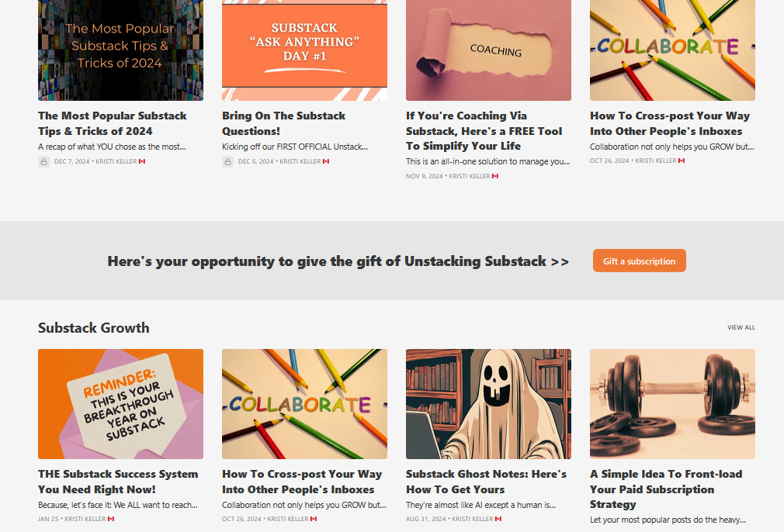The height and width of the screenshot is (532, 784).
Task: Open the ghost in library thumbnail
Action: 488,404
